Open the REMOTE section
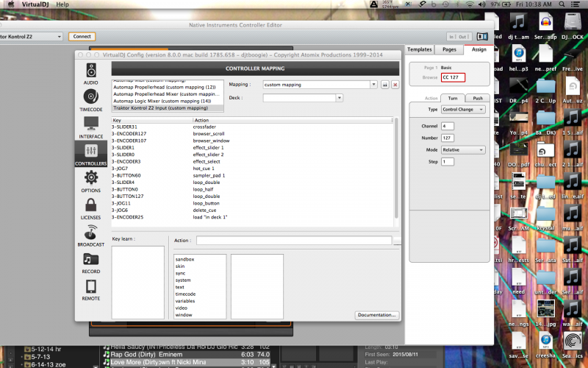This screenshot has height=368, width=588. 90,289
